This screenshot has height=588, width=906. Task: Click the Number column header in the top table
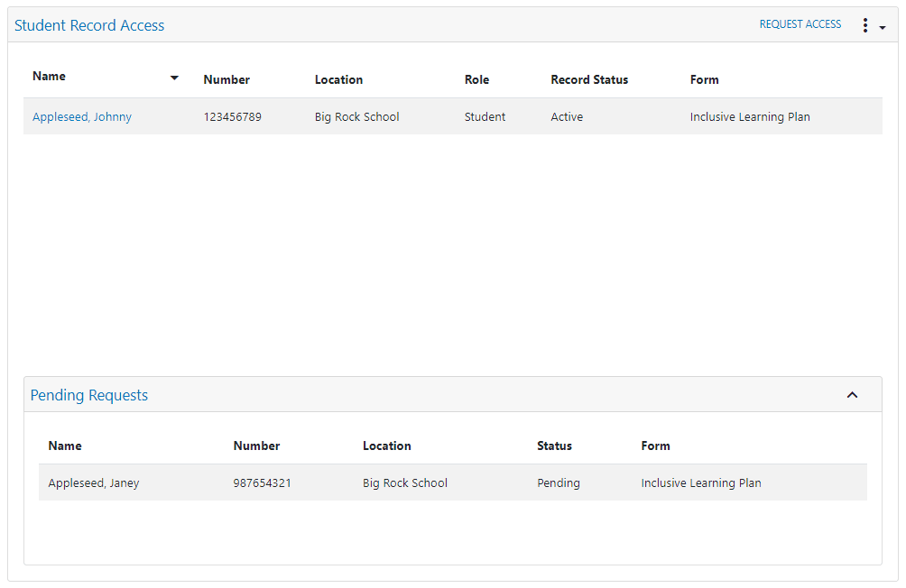pyautogui.click(x=226, y=79)
